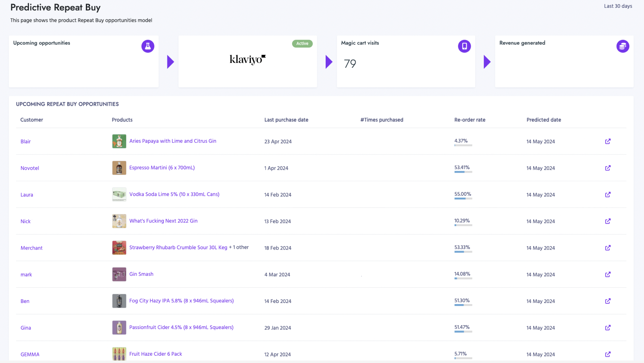This screenshot has height=363, width=644.
Task: Open Espresso Martini (6 x 700mL) product
Action: click(162, 168)
